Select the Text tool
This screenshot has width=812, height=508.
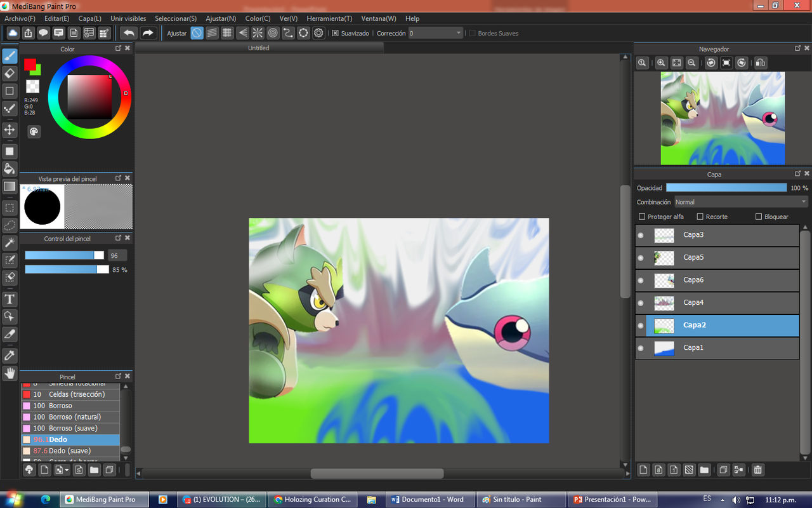10,299
